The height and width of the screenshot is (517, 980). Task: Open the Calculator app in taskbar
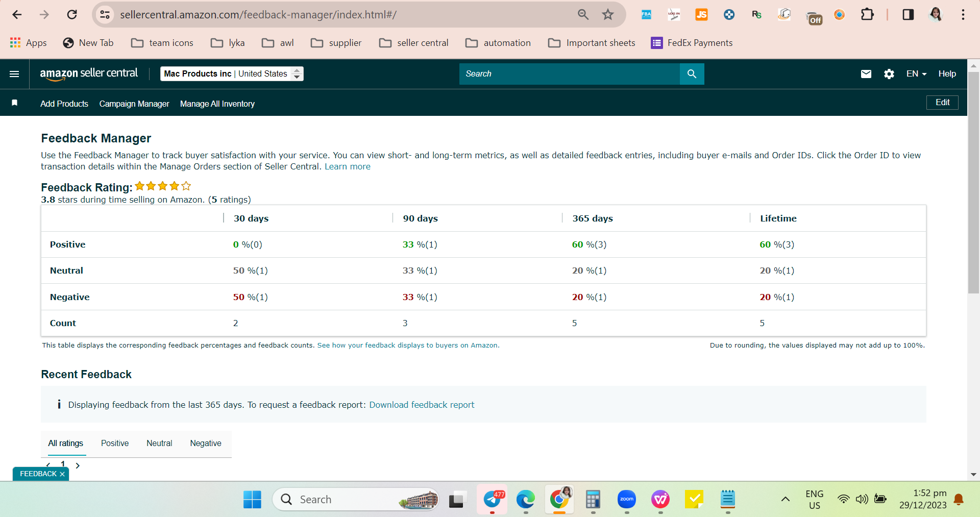click(x=593, y=500)
